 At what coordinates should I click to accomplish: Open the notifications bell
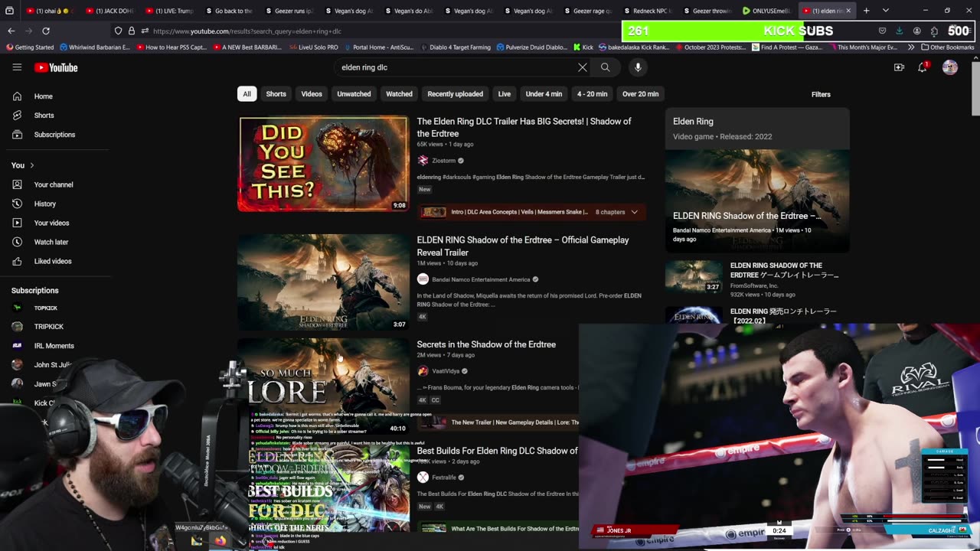pyautogui.click(x=923, y=67)
